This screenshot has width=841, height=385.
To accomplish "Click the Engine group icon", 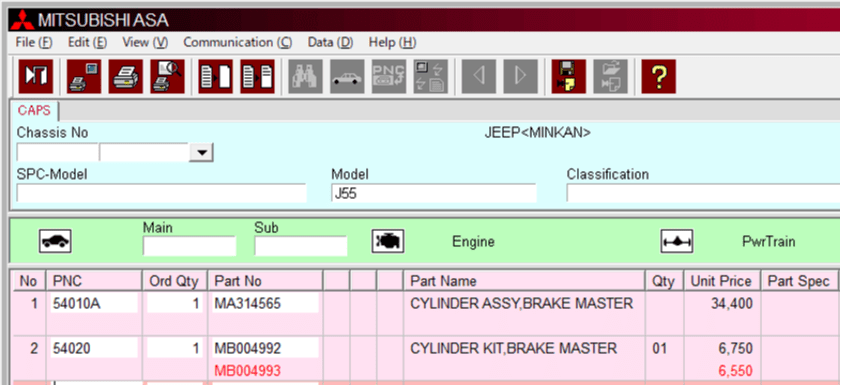I will pos(388,241).
